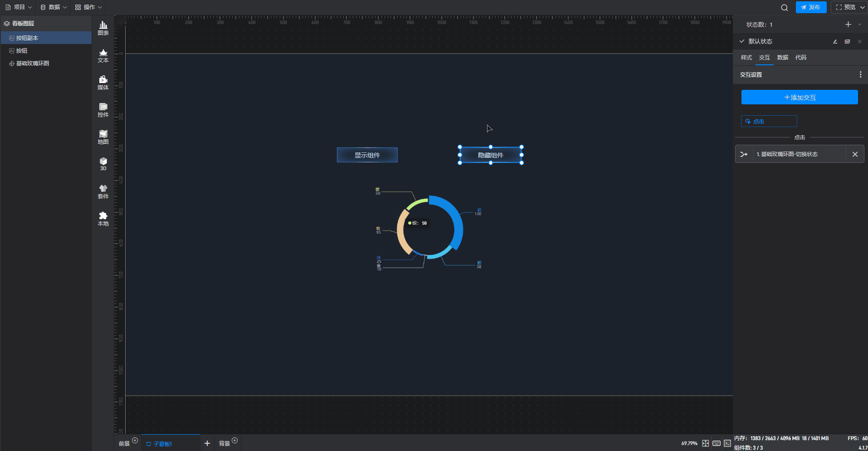Switch to the 代码 tab
The height and width of the screenshot is (451, 868).
pos(800,58)
